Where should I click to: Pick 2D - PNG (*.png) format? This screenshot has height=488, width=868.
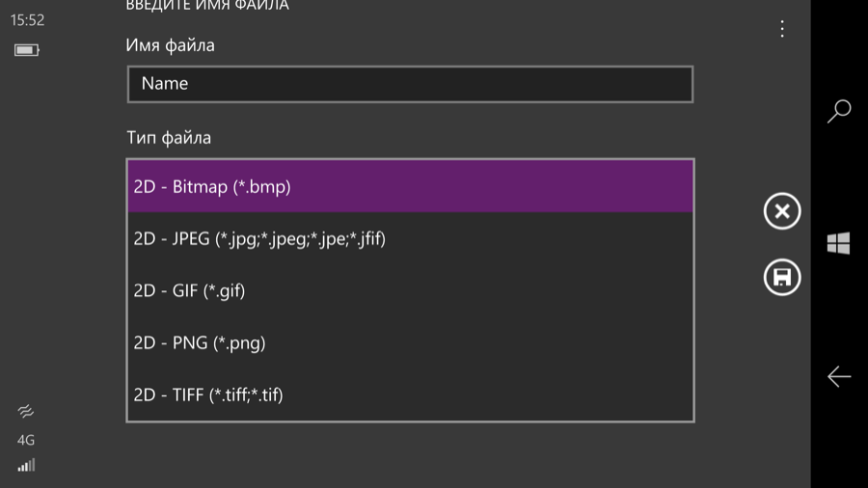[x=410, y=342]
